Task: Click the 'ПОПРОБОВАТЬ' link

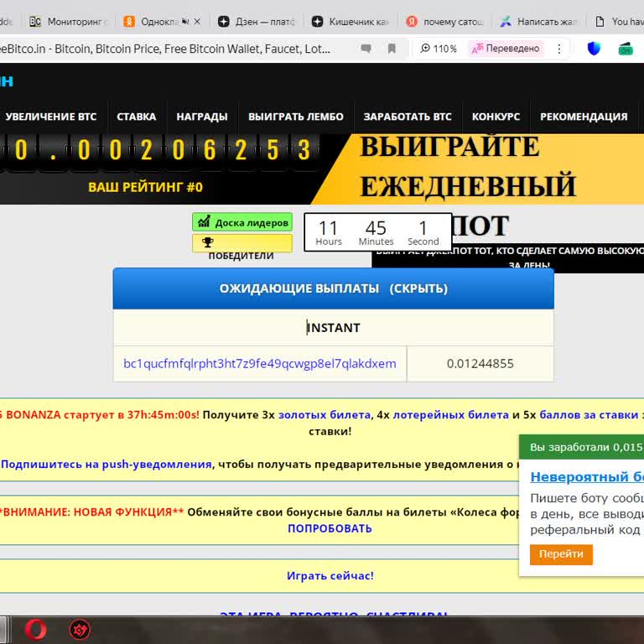Action: click(x=330, y=528)
